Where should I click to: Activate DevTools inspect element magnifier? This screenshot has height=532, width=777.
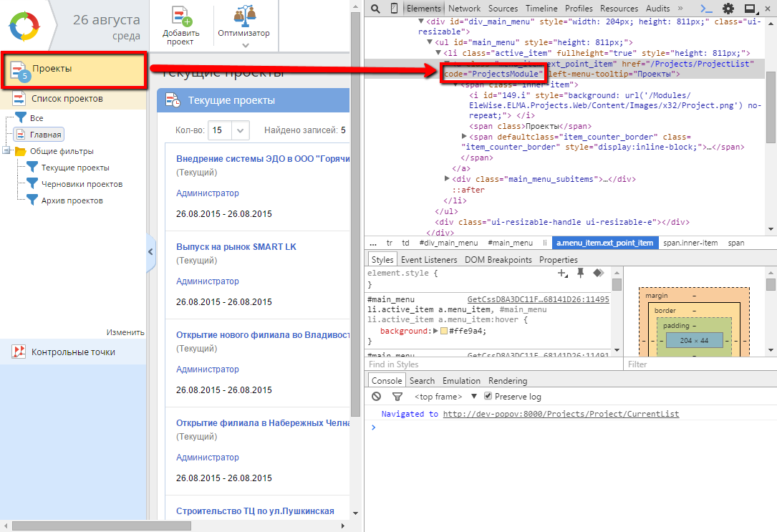coord(375,9)
